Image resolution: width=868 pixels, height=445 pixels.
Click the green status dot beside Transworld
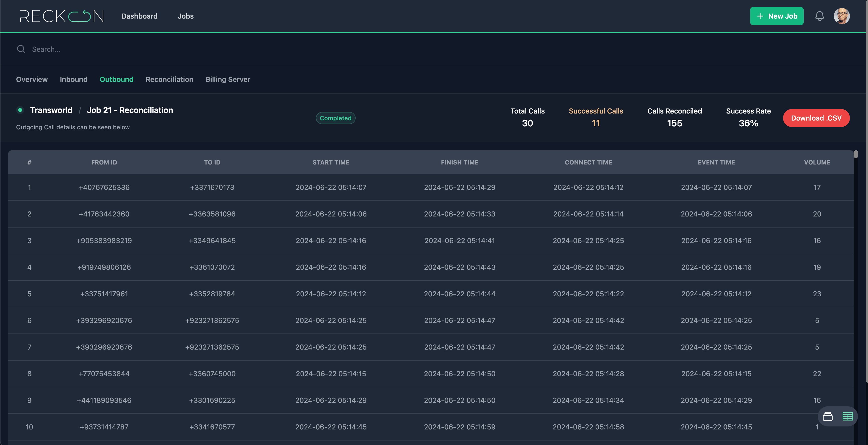coord(20,110)
